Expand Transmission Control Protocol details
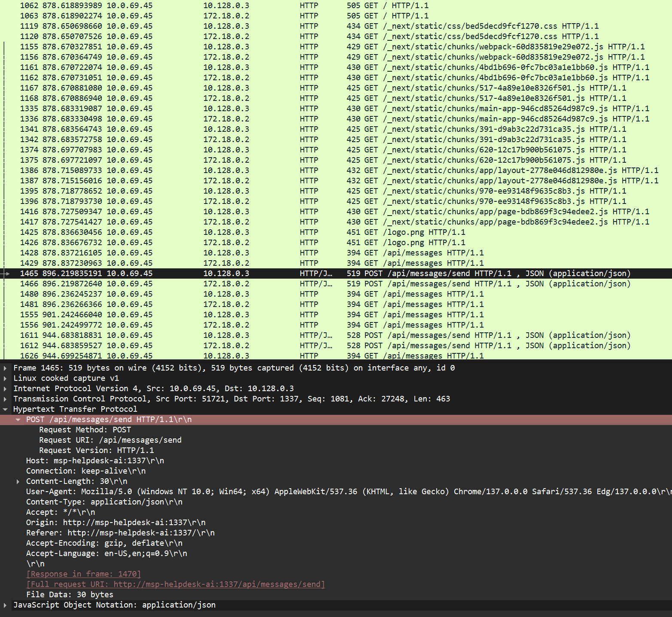Viewport: 672px width, 617px height. point(5,399)
